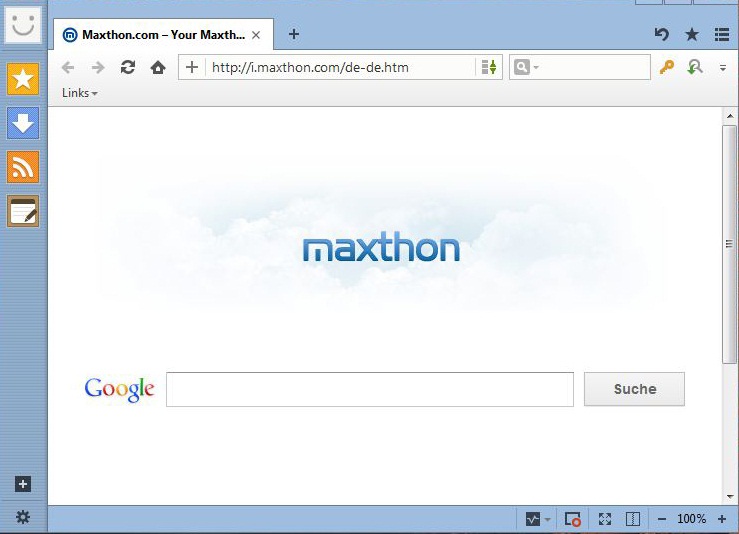The image size is (739, 534).
Task: Go forward to next page
Action: [98, 67]
